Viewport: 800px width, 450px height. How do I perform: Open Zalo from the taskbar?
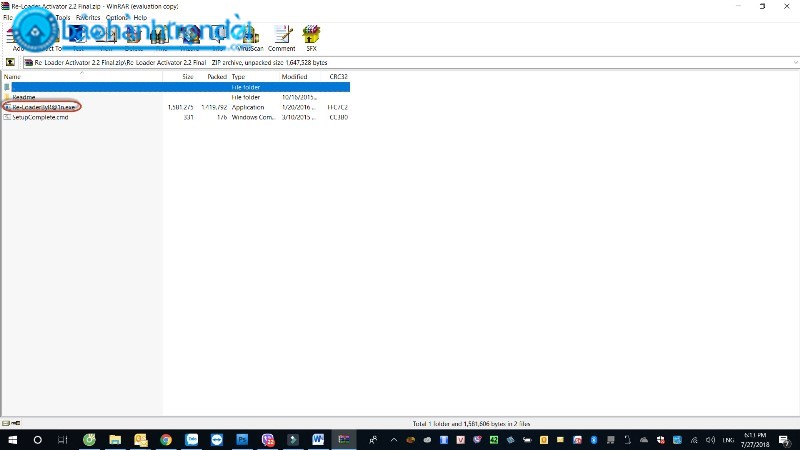click(x=191, y=440)
